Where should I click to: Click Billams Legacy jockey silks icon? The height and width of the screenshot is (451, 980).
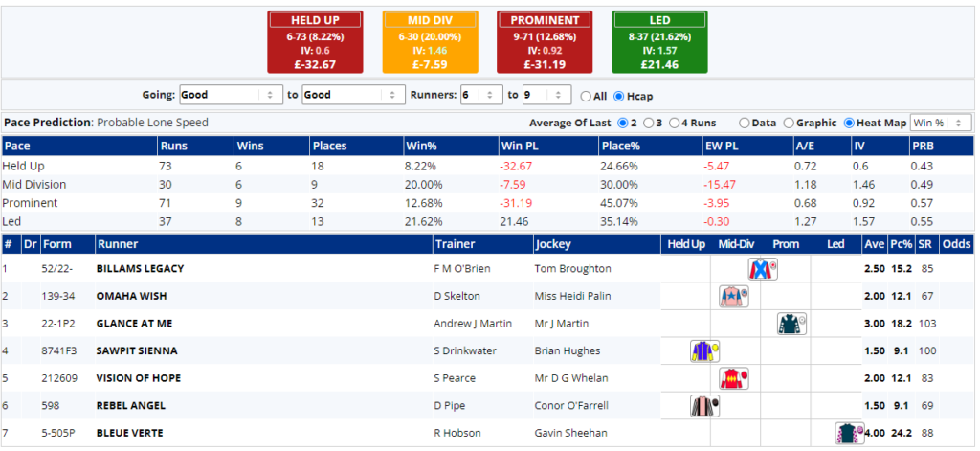[762, 269]
